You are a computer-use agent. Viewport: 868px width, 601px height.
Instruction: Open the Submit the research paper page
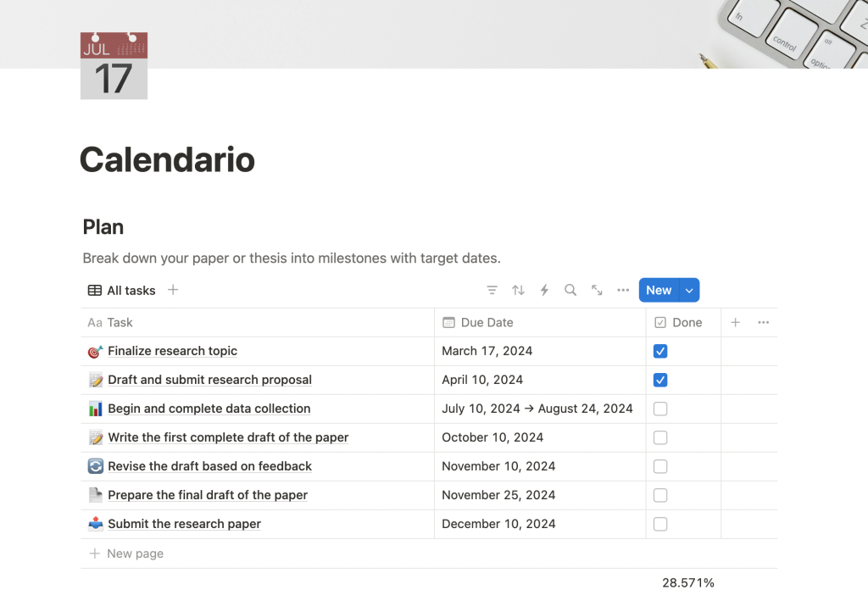(x=184, y=524)
